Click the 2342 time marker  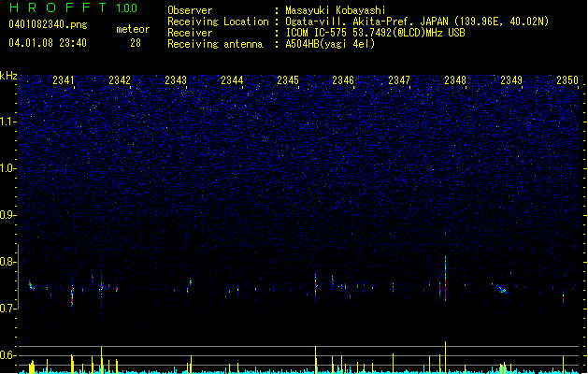(x=120, y=79)
